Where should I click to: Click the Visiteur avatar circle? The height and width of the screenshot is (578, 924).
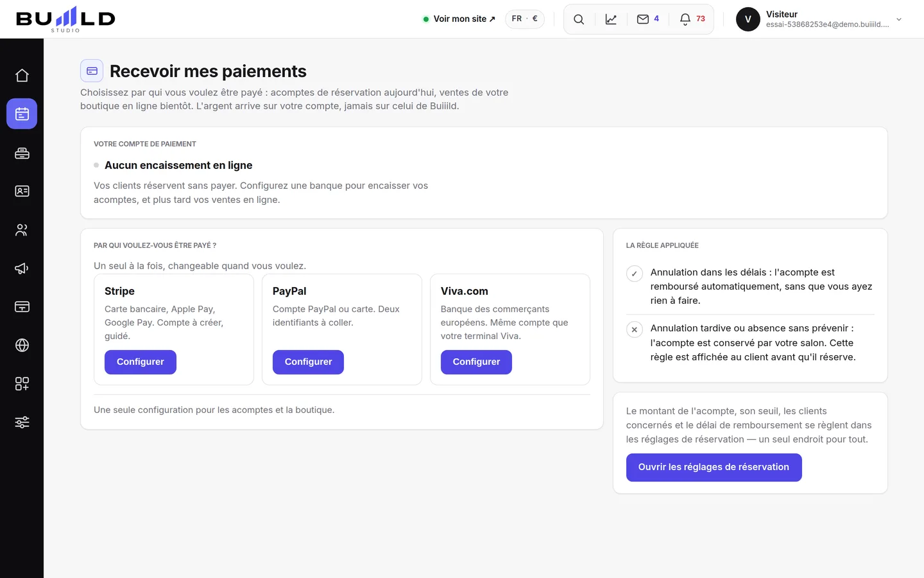pyautogui.click(x=748, y=19)
